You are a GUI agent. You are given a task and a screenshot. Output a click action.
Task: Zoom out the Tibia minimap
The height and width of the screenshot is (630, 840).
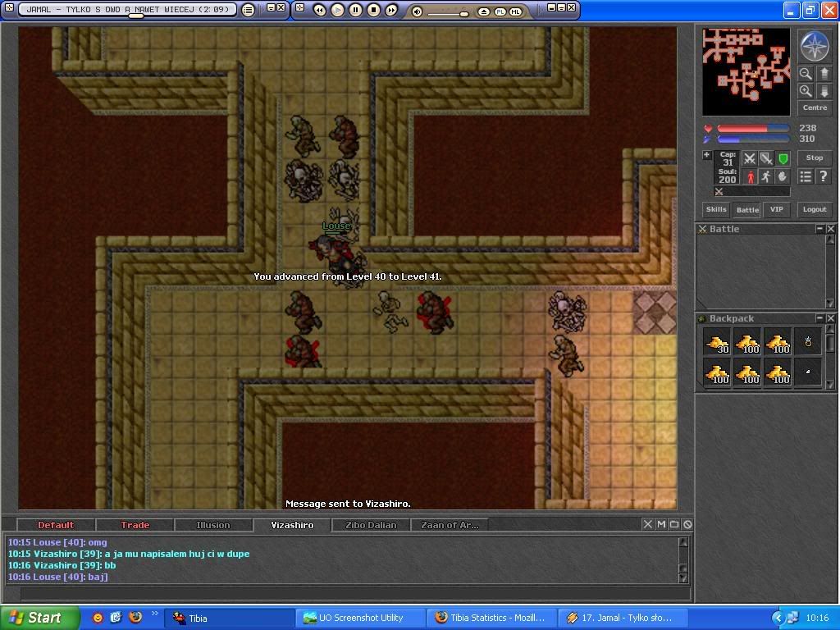806,73
